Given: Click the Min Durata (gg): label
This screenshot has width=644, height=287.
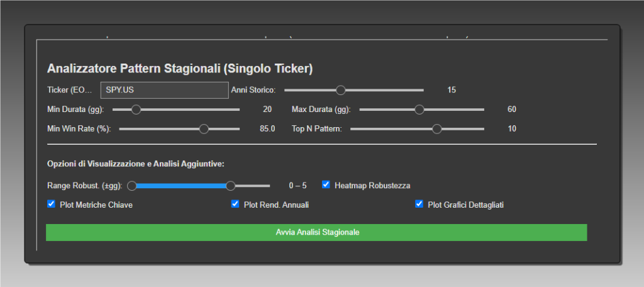Looking at the screenshot, I should click(x=75, y=110).
